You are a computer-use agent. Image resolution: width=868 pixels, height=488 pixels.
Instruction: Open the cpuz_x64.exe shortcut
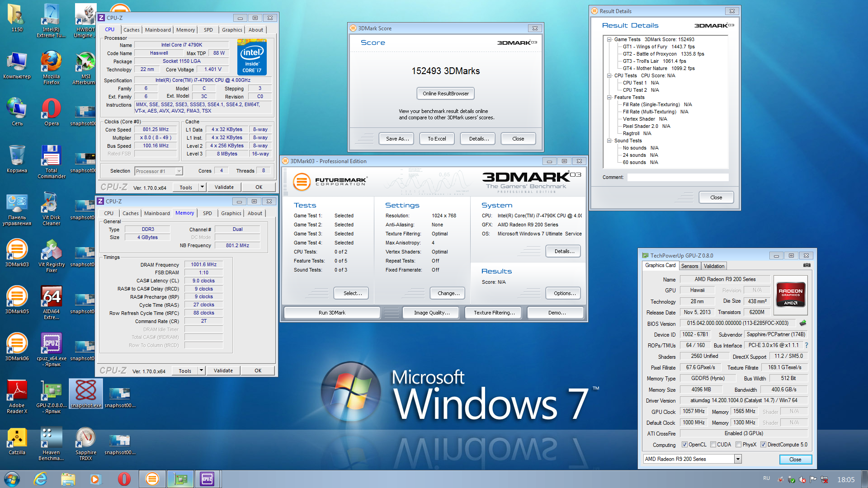click(x=51, y=350)
